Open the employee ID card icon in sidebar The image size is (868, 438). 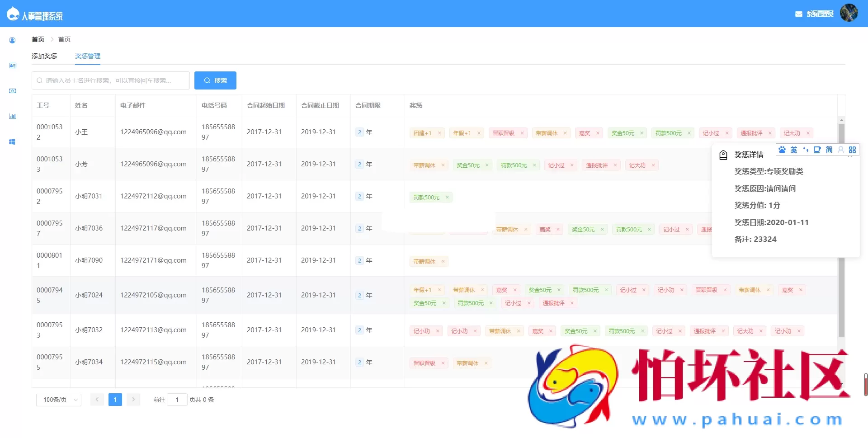(12, 66)
